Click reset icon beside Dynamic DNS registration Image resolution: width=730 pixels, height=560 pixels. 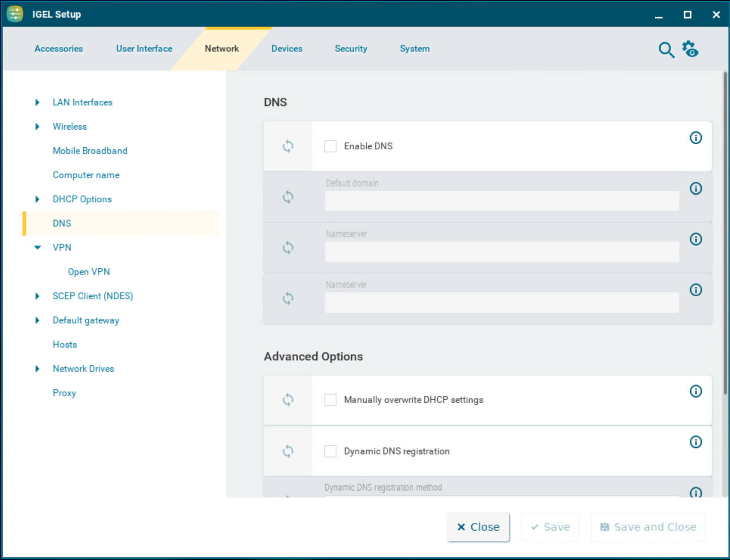288,451
